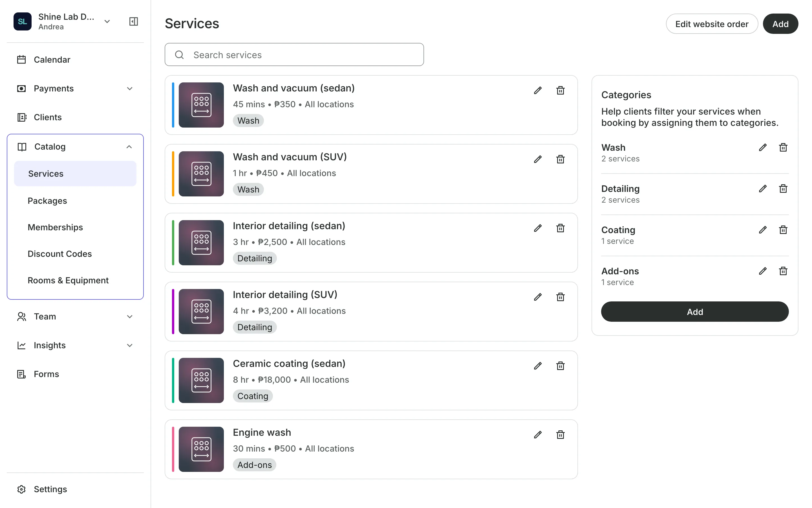This screenshot has width=812, height=508.
Task: Open Ceramic coating (sedan) thumbnail
Action: 201,381
